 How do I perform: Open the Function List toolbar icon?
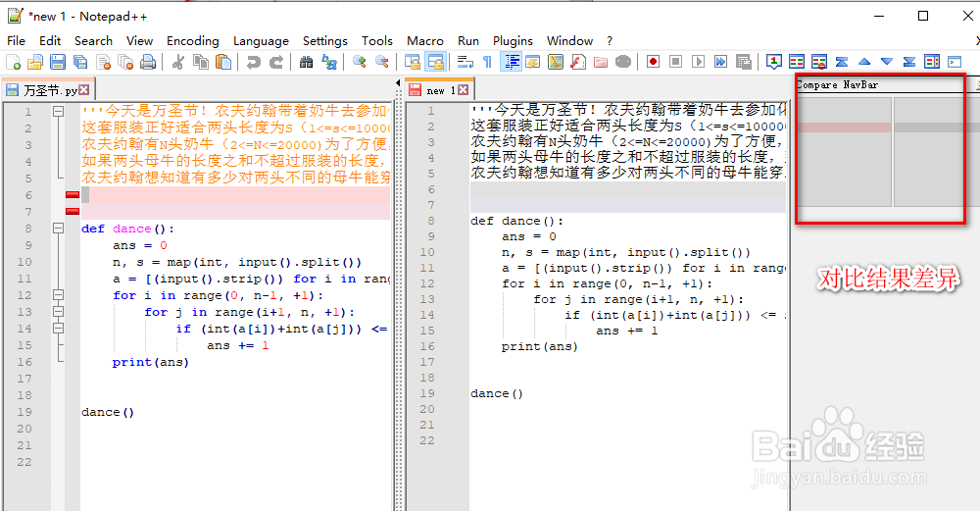(x=578, y=61)
